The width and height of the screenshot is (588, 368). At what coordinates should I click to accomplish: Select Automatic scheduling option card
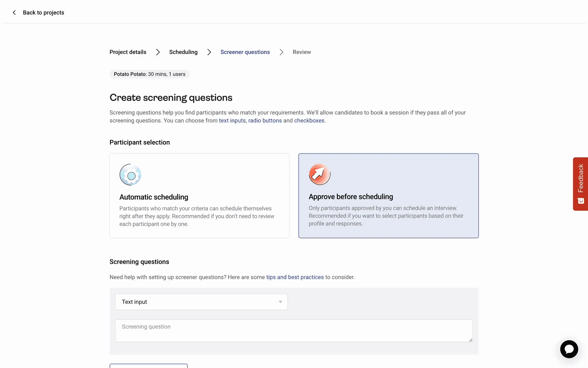click(x=199, y=196)
